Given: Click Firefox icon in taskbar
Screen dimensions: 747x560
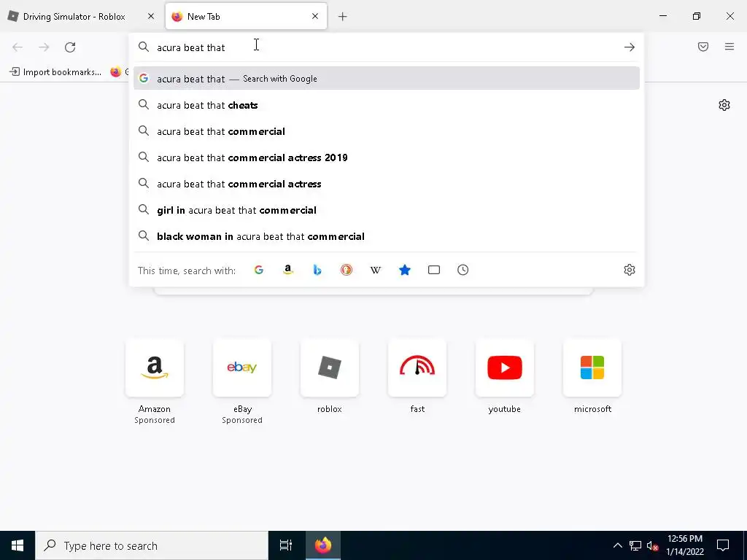Looking at the screenshot, I should click(x=323, y=545).
